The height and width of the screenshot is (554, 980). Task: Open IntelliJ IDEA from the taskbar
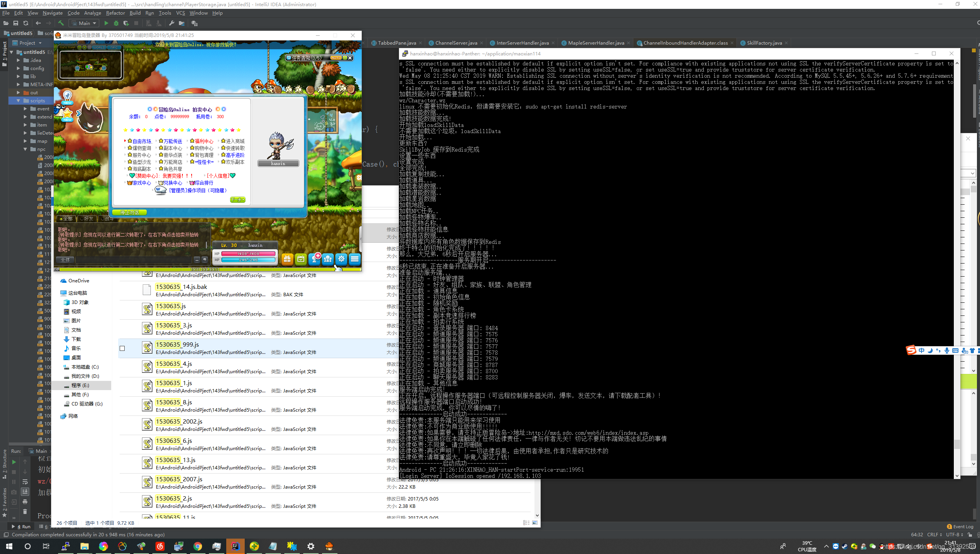pos(235,546)
